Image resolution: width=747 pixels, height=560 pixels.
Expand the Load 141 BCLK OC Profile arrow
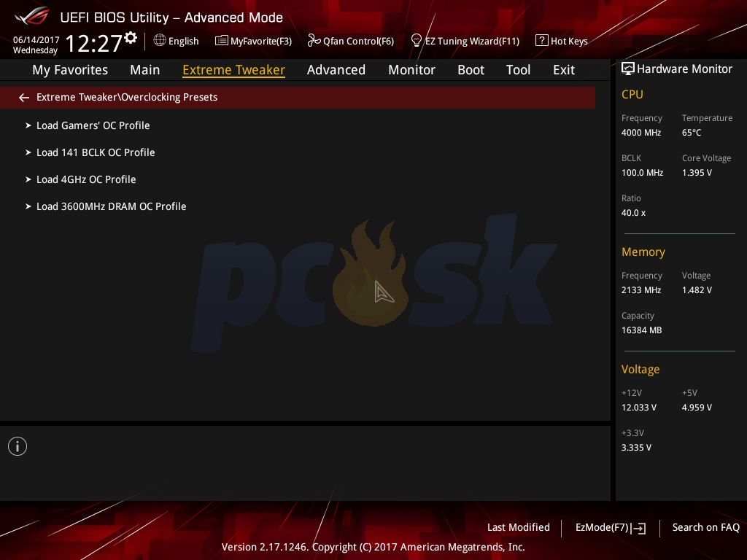pyautogui.click(x=28, y=152)
